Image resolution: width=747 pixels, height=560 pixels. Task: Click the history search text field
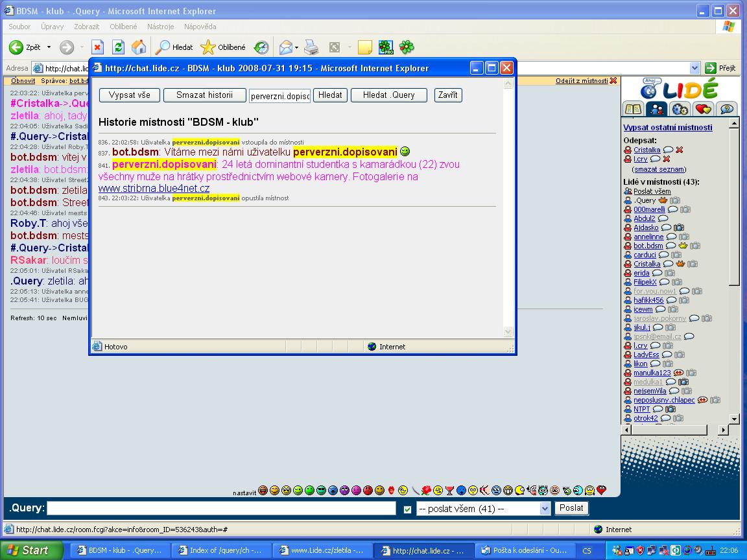tap(279, 96)
